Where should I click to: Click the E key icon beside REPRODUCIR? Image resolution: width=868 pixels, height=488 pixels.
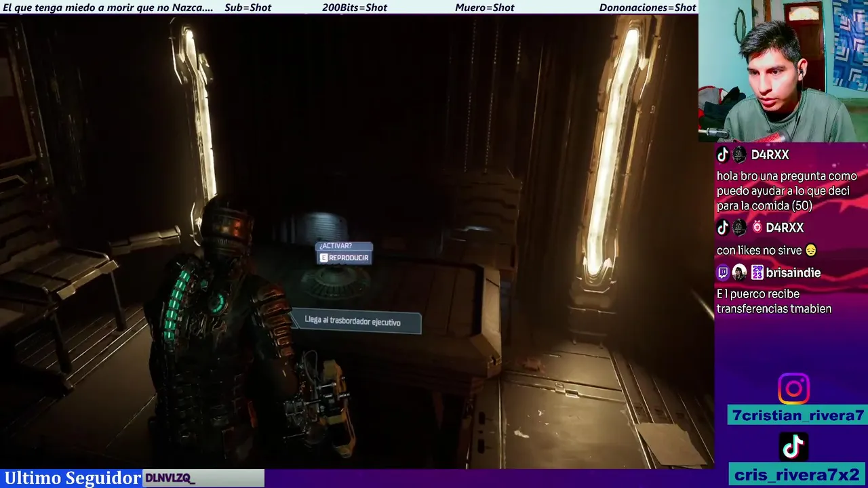[323, 258]
